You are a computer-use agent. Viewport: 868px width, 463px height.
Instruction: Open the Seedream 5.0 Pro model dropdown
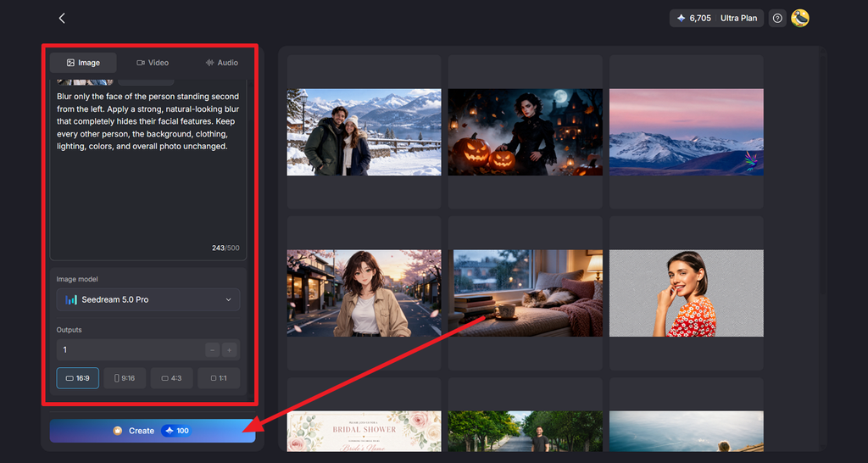(148, 299)
